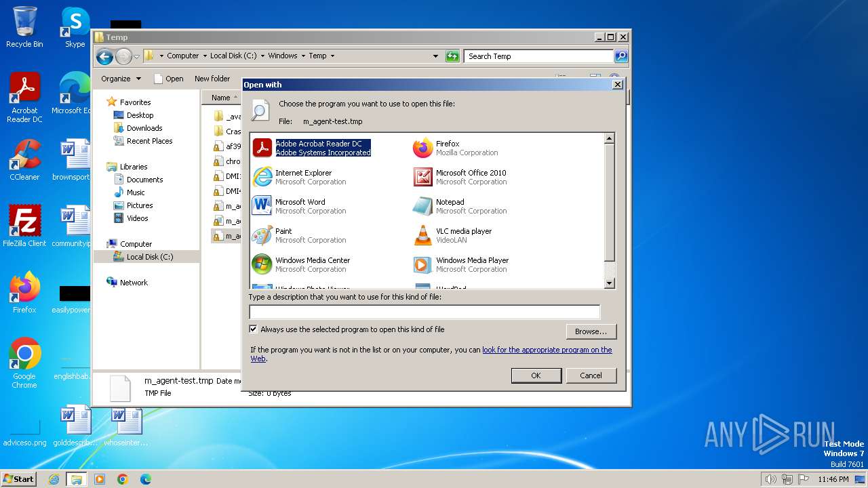Select Videos library
The image size is (868, 488).
coord(137,218)
